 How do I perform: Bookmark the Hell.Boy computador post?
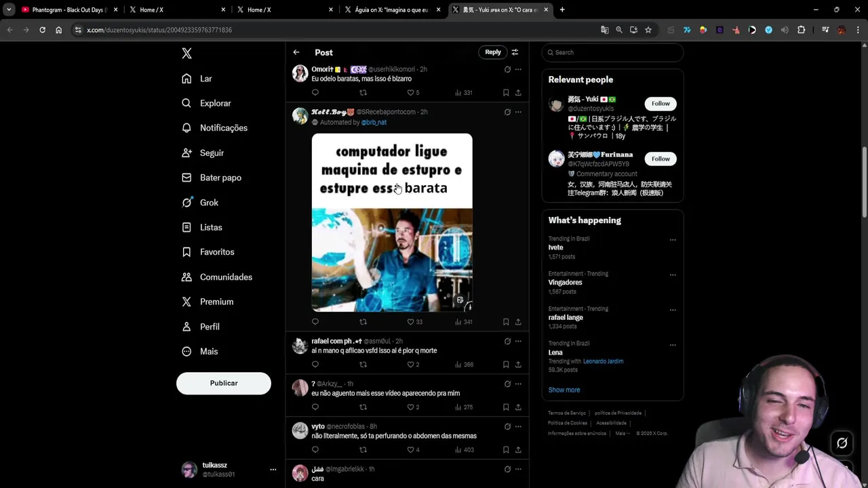coord(506,322)
